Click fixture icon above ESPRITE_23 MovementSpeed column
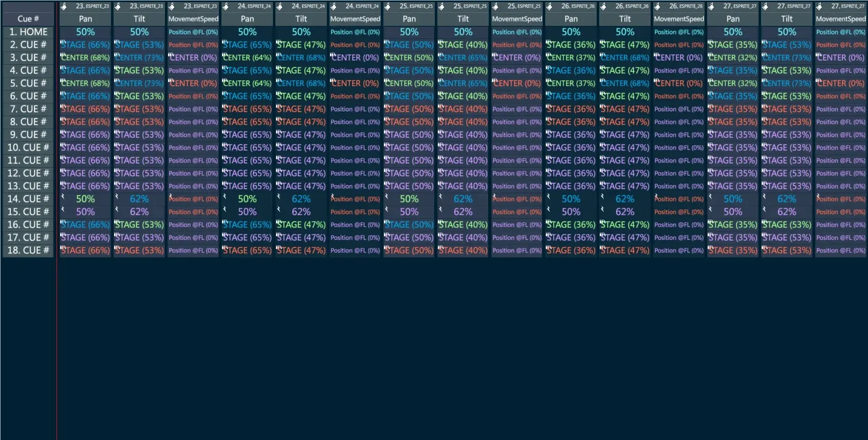 coord(172,7)
